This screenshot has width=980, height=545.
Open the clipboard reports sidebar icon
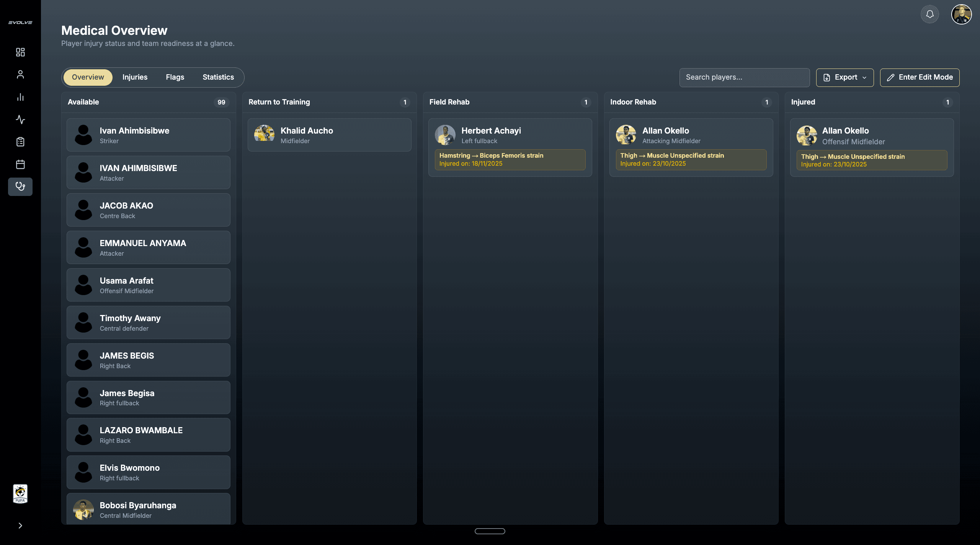(x=20, y=142)
